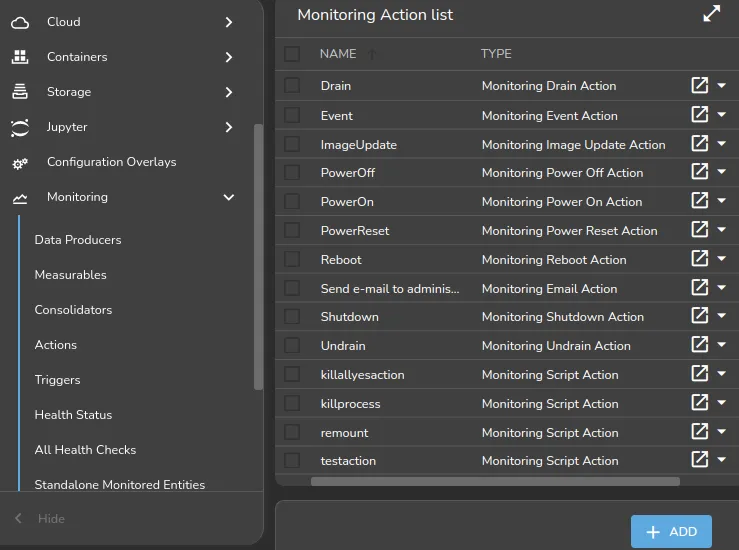Sort the list by the NAME arrow
Image resolution: width=739 pixels, height=550 pixels.
pos(372,54)
